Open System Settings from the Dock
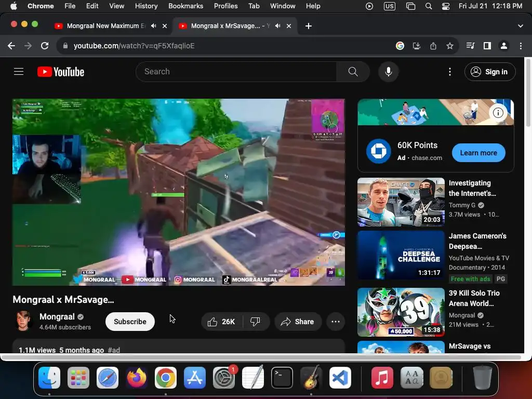 pos(224,377)
